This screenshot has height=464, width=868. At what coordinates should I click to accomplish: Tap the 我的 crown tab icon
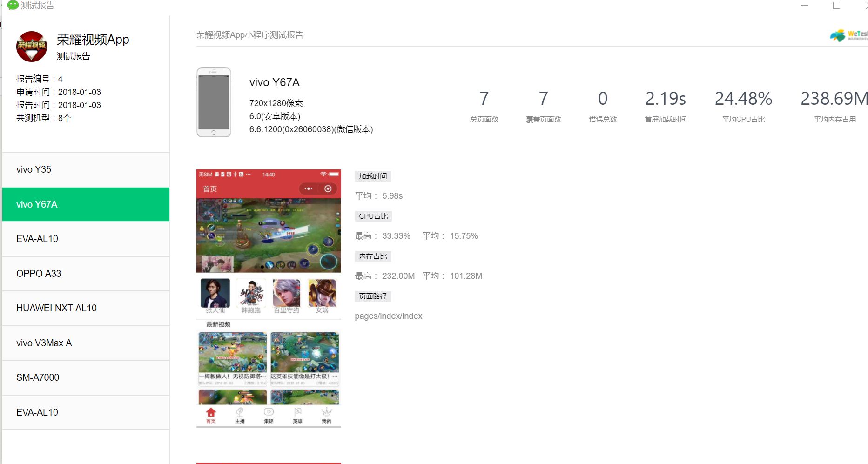(327, 412)
